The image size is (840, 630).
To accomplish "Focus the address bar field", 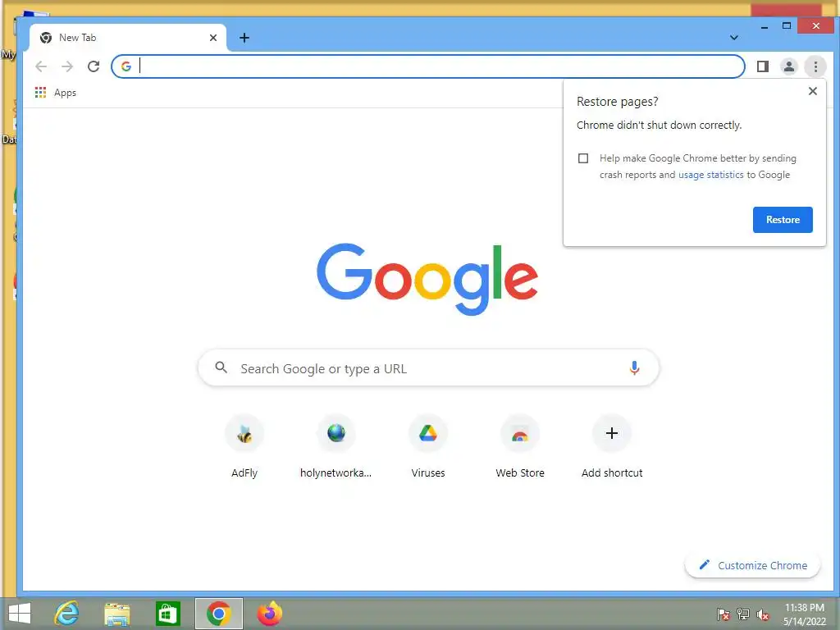I will 428,66.
